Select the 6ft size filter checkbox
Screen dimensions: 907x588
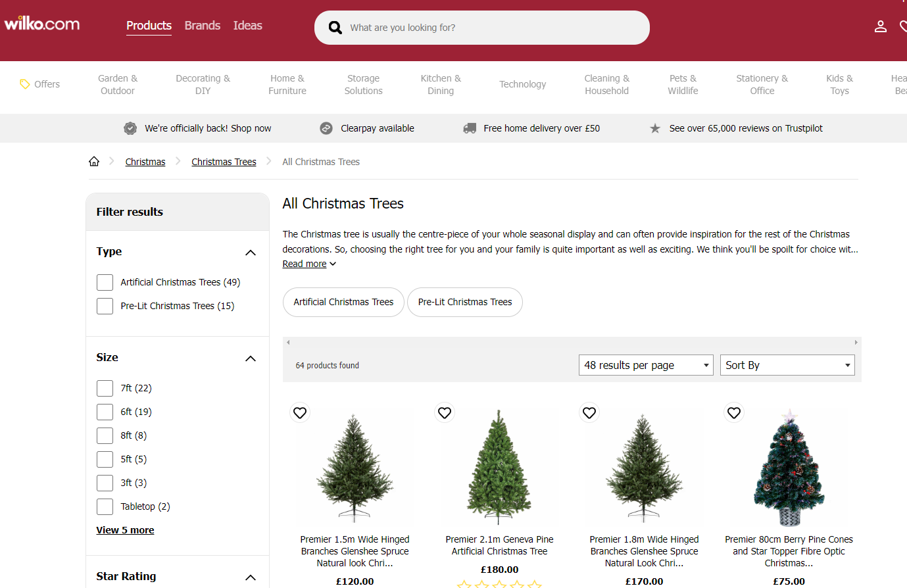[x=105, y=412]
